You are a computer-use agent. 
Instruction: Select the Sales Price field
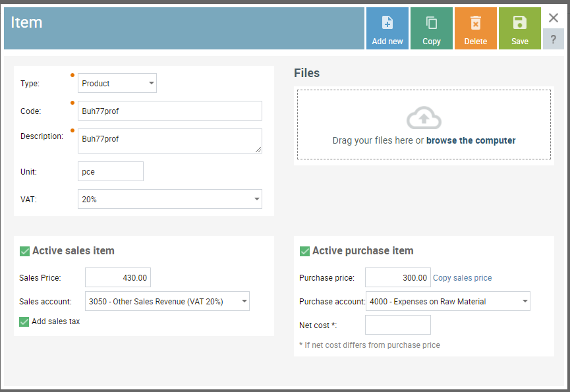[118, 278]
